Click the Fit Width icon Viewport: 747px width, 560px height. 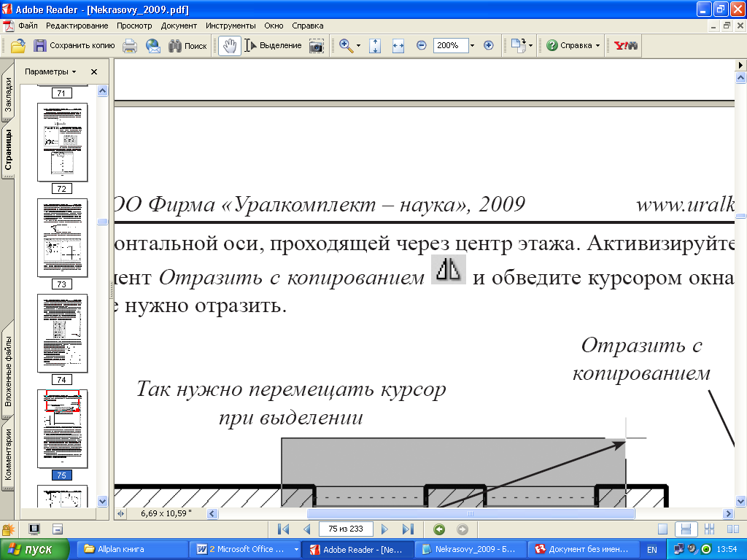(x=398, y=46)
